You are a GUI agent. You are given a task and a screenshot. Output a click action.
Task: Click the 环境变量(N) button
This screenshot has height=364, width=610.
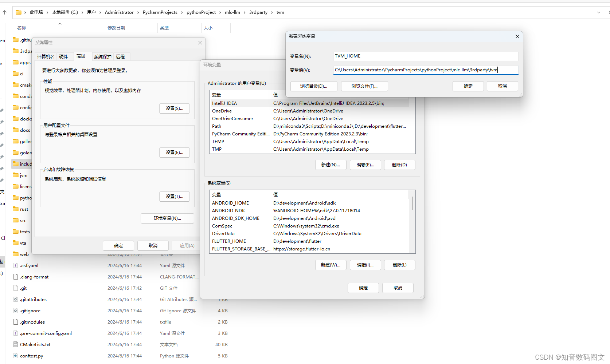click(x=167, y=218)
